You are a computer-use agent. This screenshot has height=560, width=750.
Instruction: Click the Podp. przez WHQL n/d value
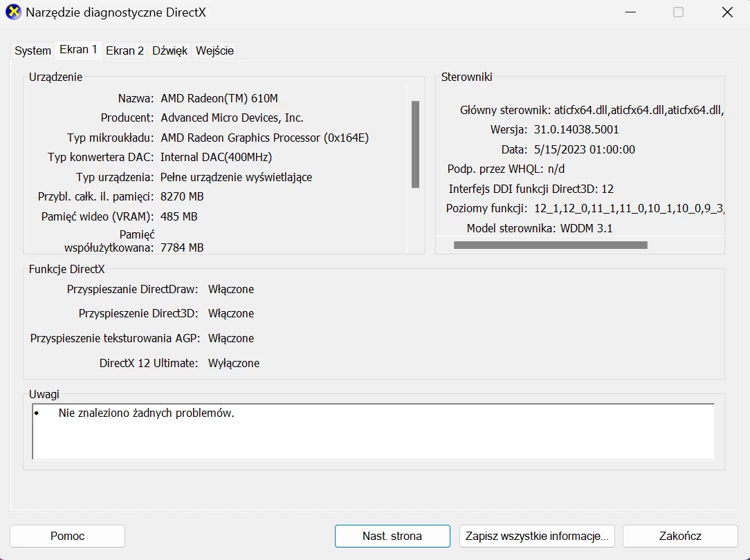[556, 169]
